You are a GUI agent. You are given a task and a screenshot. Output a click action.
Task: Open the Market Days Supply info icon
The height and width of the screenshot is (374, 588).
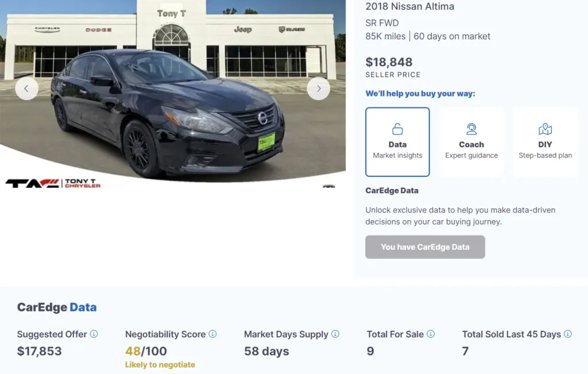tap(335, 334)
